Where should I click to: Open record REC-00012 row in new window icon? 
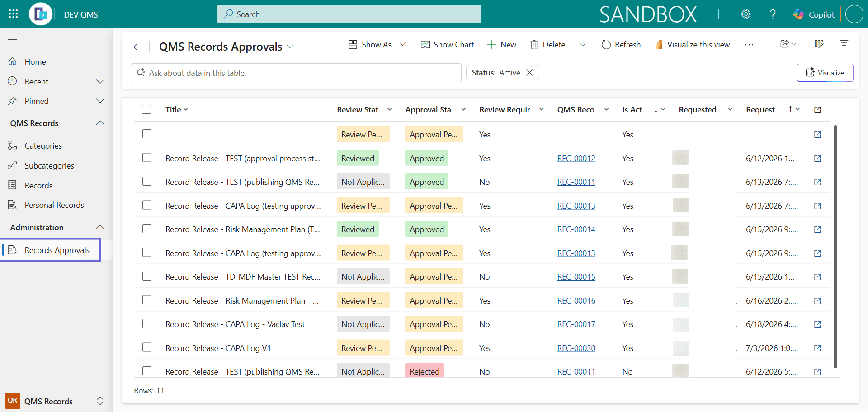pyautogui.click(x=817, y=159)
